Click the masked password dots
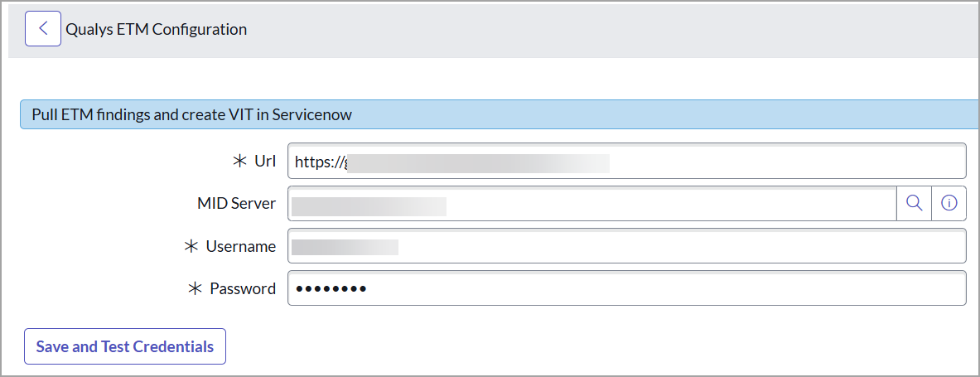980x377 pixels. [x=331, y=288]
